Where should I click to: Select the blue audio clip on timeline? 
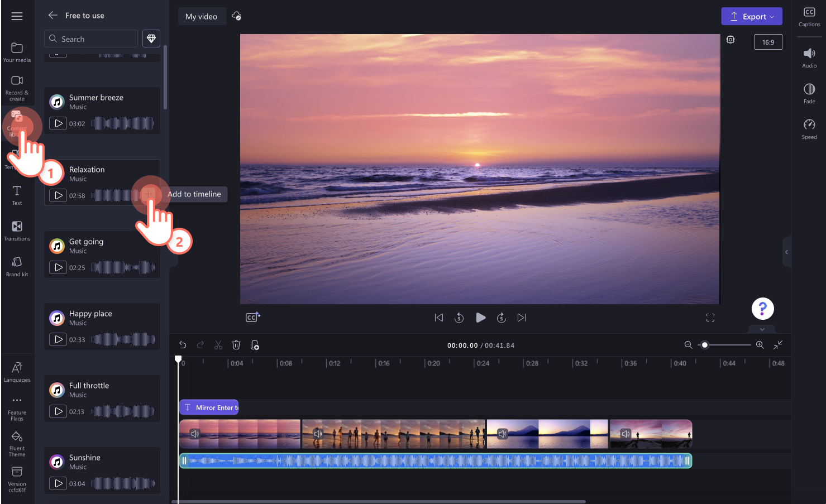tap(436, 460)
